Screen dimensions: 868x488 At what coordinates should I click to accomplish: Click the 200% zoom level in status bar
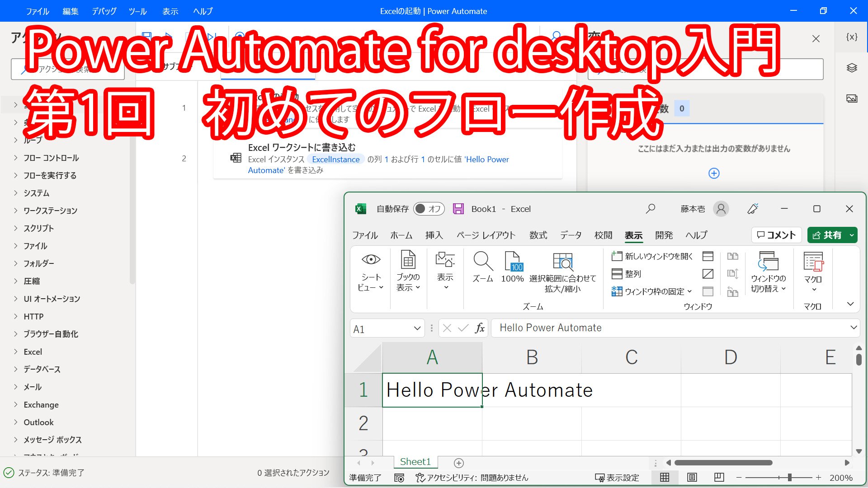coord(841,478)
